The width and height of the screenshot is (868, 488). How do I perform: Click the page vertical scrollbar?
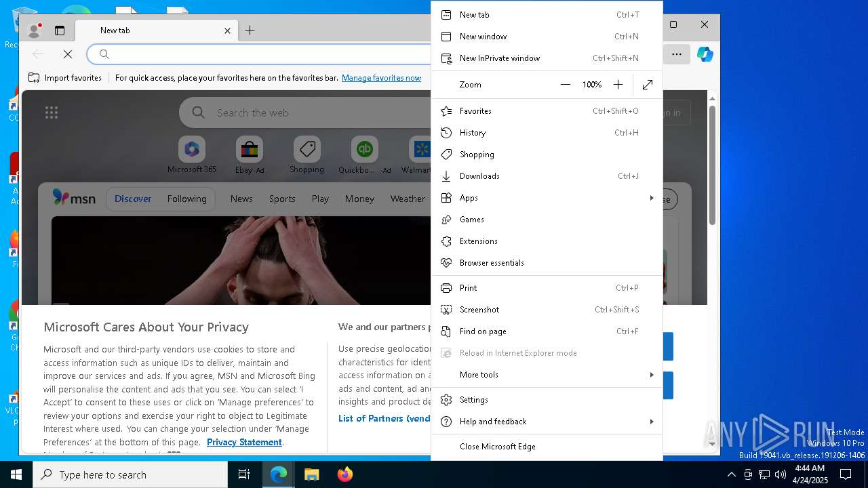[x=712, y=166]
